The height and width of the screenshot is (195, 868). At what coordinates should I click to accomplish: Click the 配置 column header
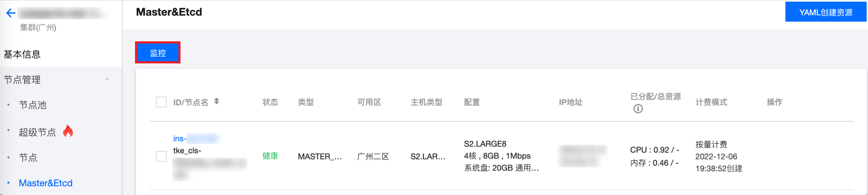click(472, 102)
